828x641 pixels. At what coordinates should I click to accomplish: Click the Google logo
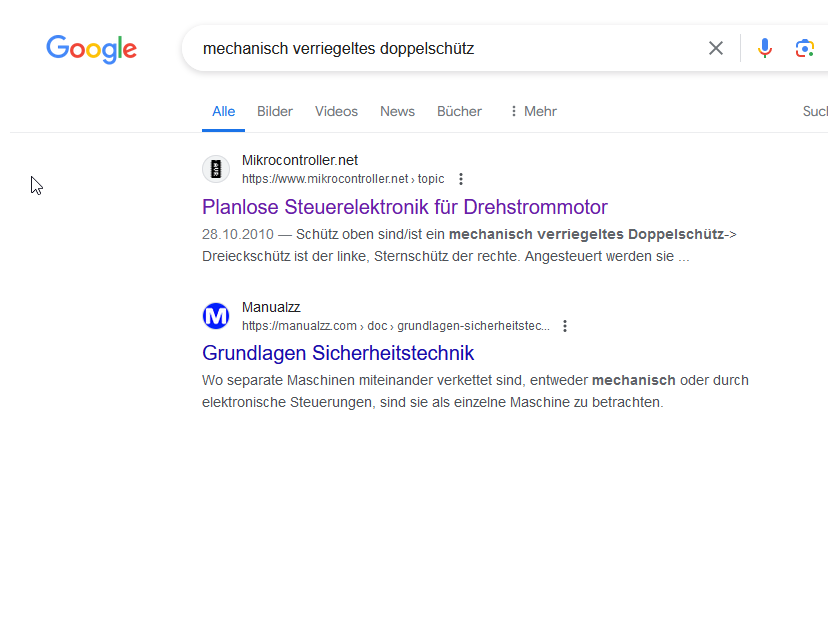tap(91, 49)
